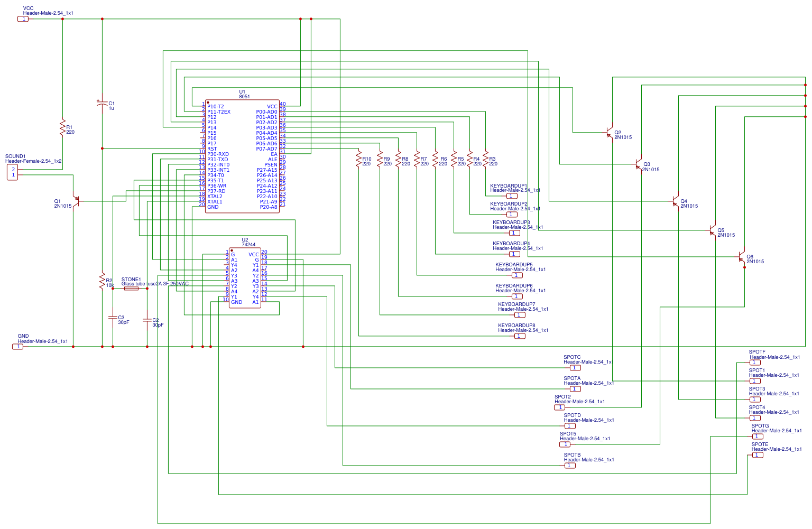
Task: Click KEYBOARDUP8 header pin
Action: pos(520,336)
